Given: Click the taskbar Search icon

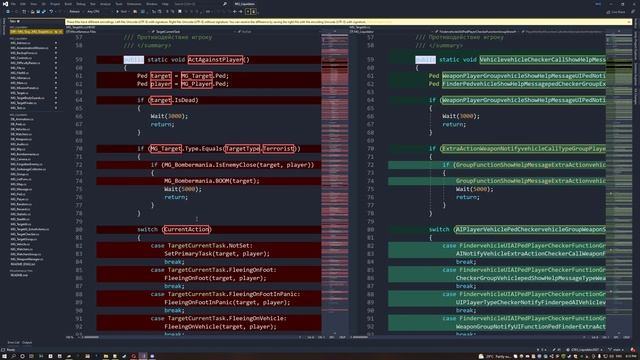Looking at the screenshot, I should point(13,356).
